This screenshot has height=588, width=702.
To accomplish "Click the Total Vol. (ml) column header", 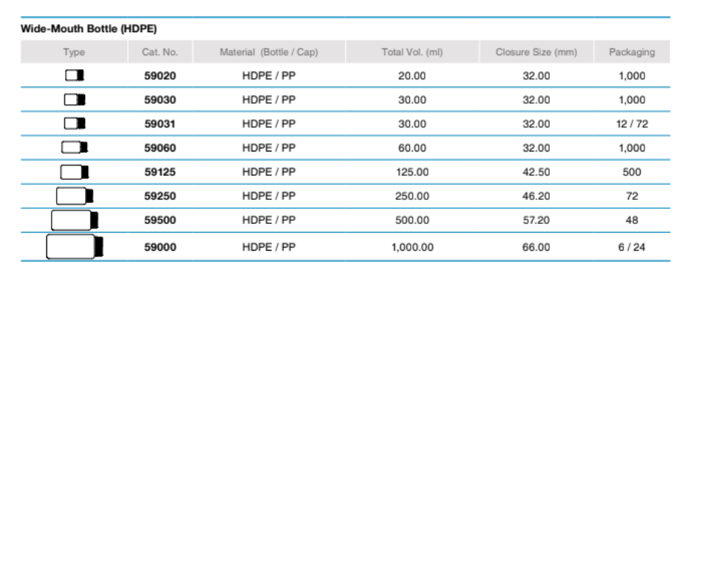I will click(411, 52).
